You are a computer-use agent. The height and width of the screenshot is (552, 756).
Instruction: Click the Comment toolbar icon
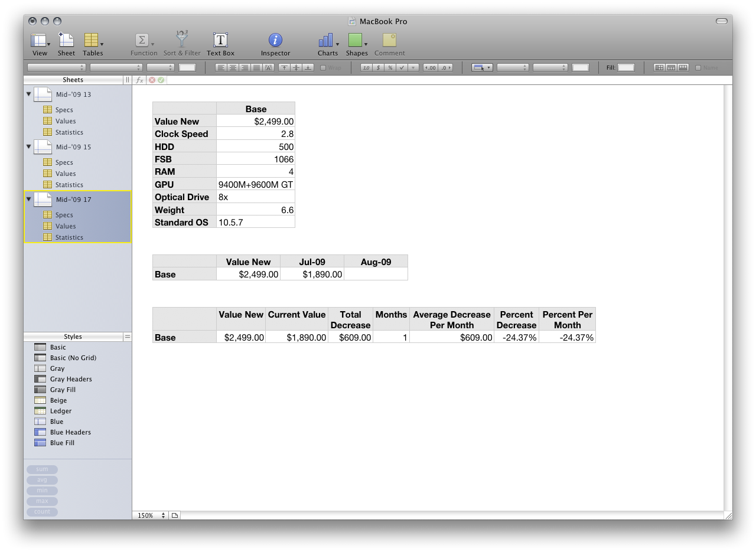(389, 40)
